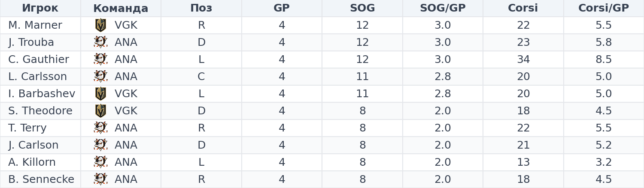Screen dimensions: 644x188
Task: Click the Игрок column header
Action: [x=40, y=8]
